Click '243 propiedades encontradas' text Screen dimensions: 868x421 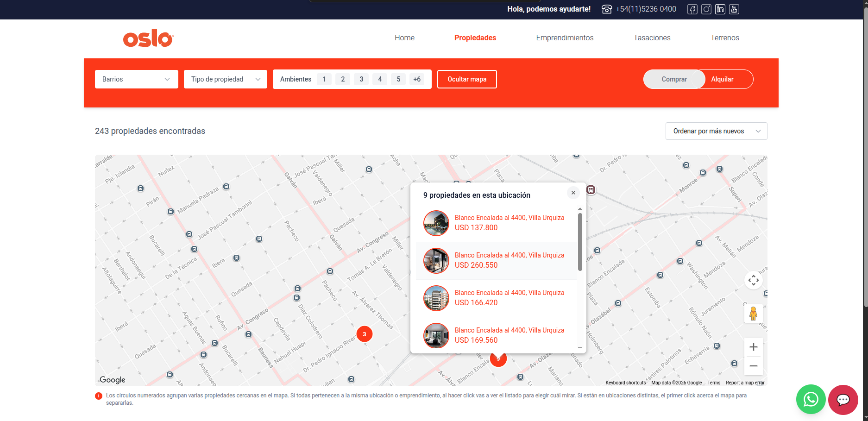coord(150,131)
